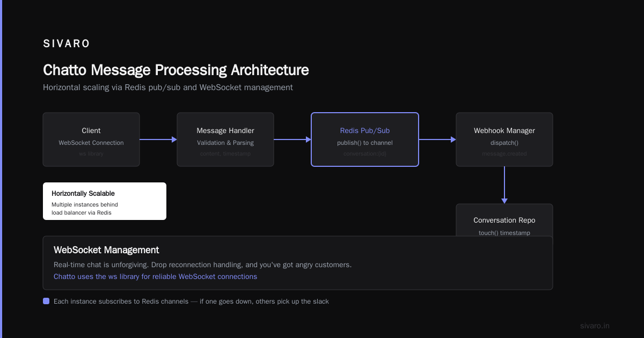Click the 'Horizontally Scalable' card heading

point(83,193)
